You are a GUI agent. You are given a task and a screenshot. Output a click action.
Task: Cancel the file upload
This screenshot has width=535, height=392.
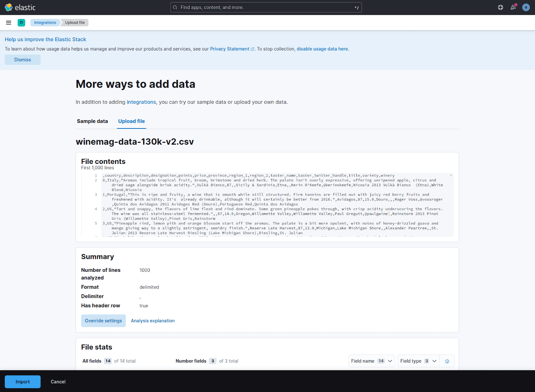click(58, 382)
